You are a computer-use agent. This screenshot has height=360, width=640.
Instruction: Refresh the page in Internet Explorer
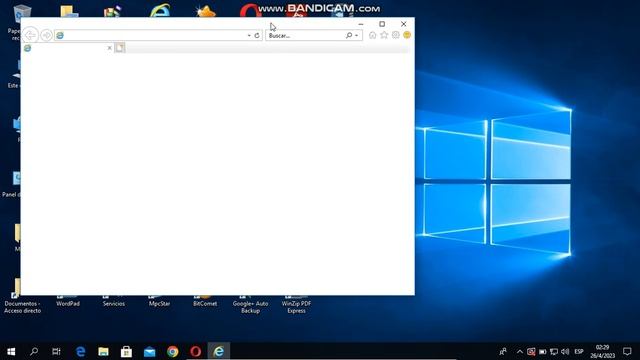pyautogui.click(x=257, y=36)
